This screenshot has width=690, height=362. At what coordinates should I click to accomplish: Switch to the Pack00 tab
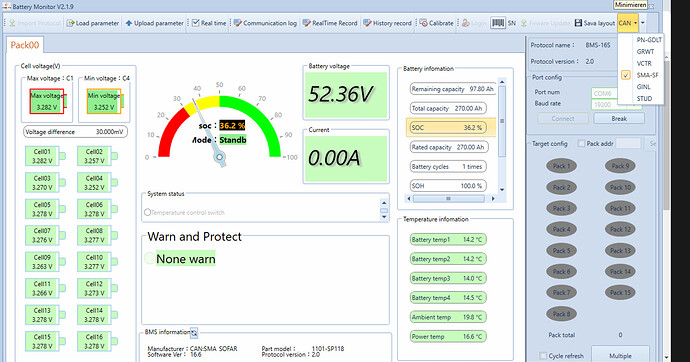25,45
